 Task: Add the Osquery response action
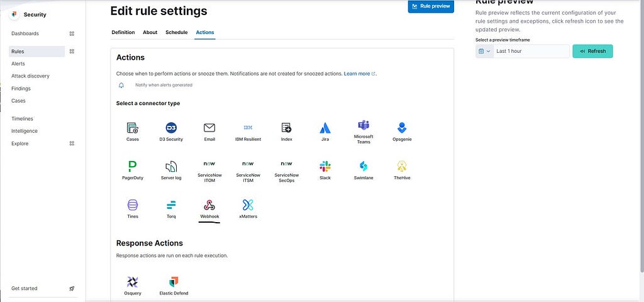[x=133, y=286]
